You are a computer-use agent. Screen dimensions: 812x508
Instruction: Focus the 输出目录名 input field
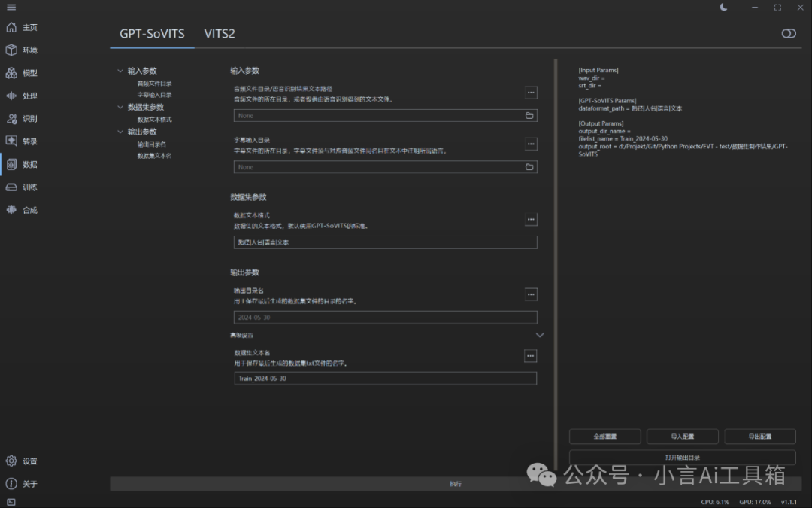pyautogui.click(x=385, y=318)
